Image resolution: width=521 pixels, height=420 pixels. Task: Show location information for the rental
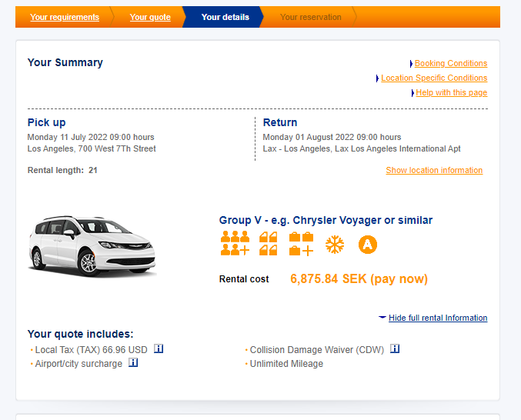tap(434, 170)
